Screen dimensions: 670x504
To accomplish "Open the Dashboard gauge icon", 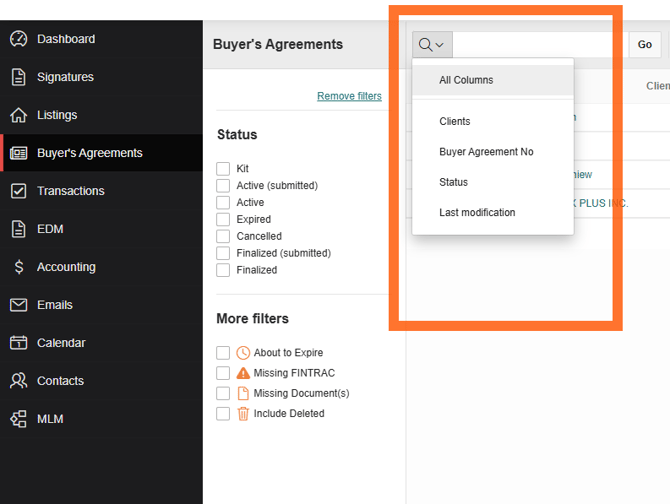I will click(18, 39).
